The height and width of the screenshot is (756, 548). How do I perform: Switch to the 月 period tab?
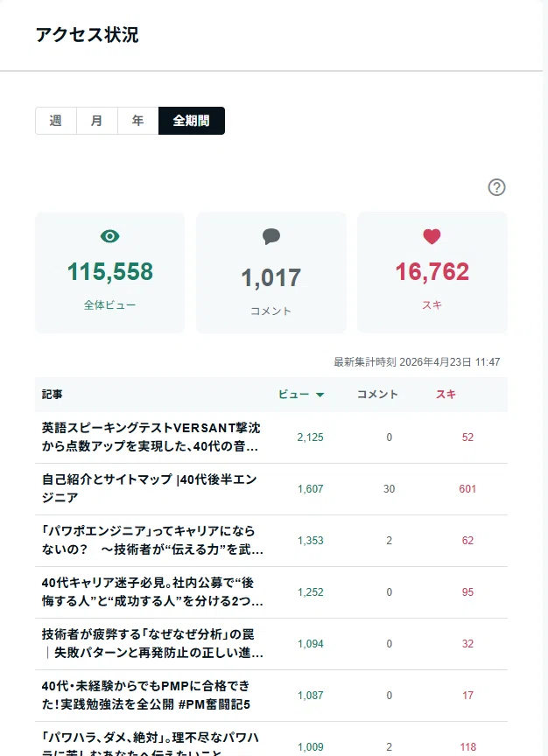coord(97,121)
